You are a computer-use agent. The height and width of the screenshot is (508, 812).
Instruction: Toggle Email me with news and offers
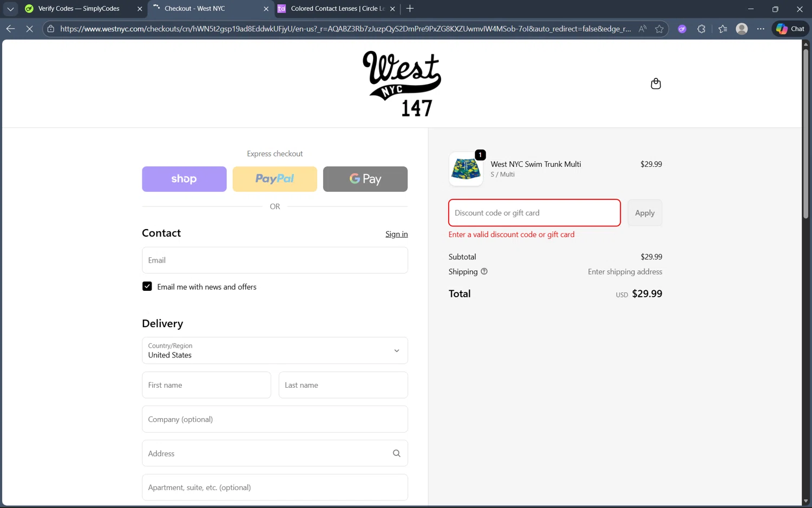(x=147, y=286)
